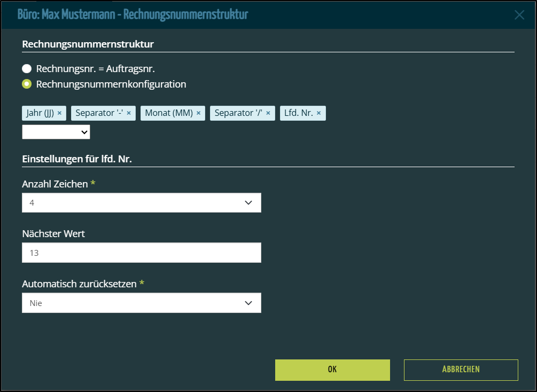The width and height of the screenshot is (537, 392).
Task: Confirm with the OK button
Action: tap(332, 370)
